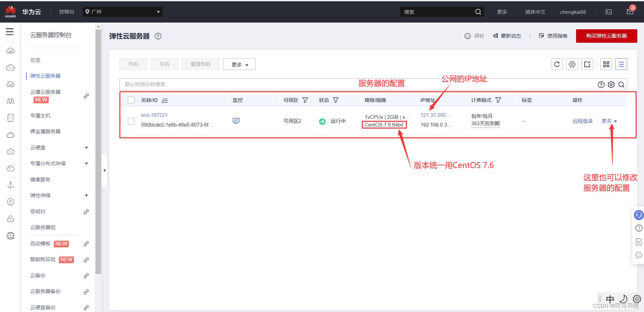Expand the 云硬盘 sidebar section
This screenshot has height=312, width=644.
click(86, 148)
